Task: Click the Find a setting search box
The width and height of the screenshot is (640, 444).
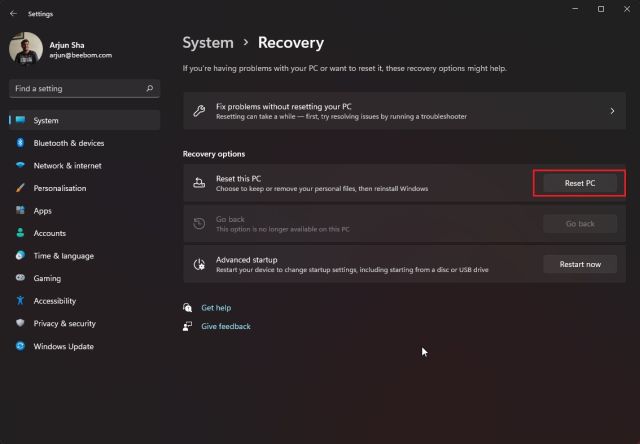Action: pos(84,89)
